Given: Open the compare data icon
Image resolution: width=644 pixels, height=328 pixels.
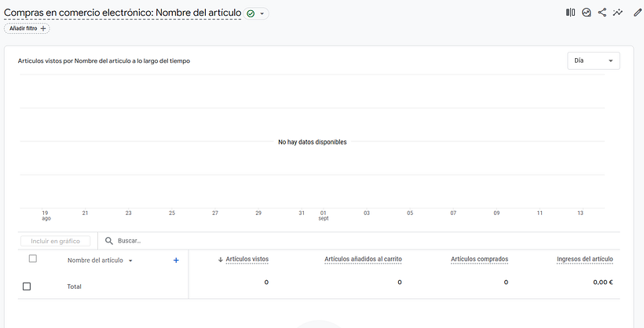Looking at the screenshot, I should pyautogui.click(x=570, y=13).
